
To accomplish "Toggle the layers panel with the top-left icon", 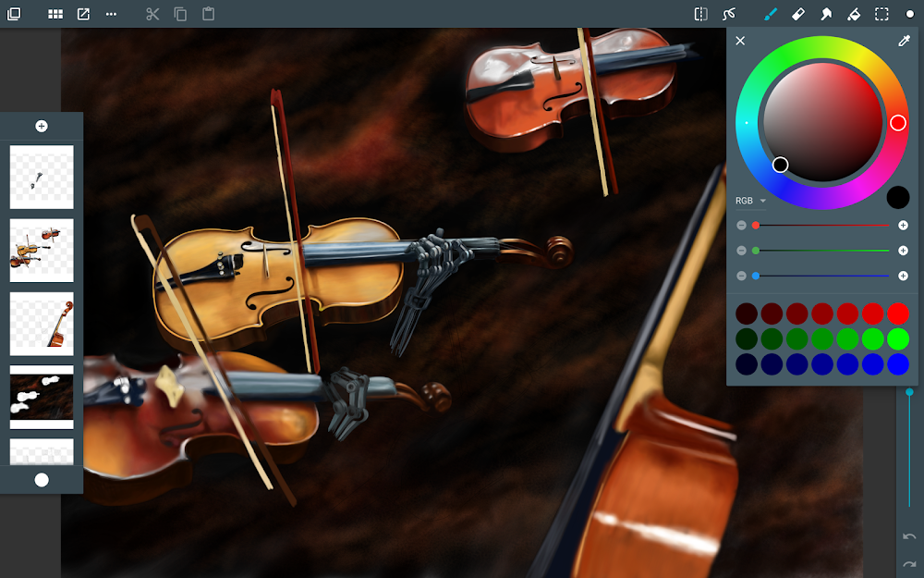I will pyautogui.click(x=15, y=14).
